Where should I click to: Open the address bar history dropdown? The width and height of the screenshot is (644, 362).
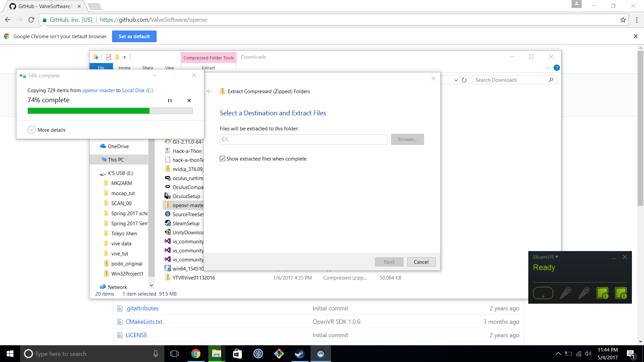[456, 80]
